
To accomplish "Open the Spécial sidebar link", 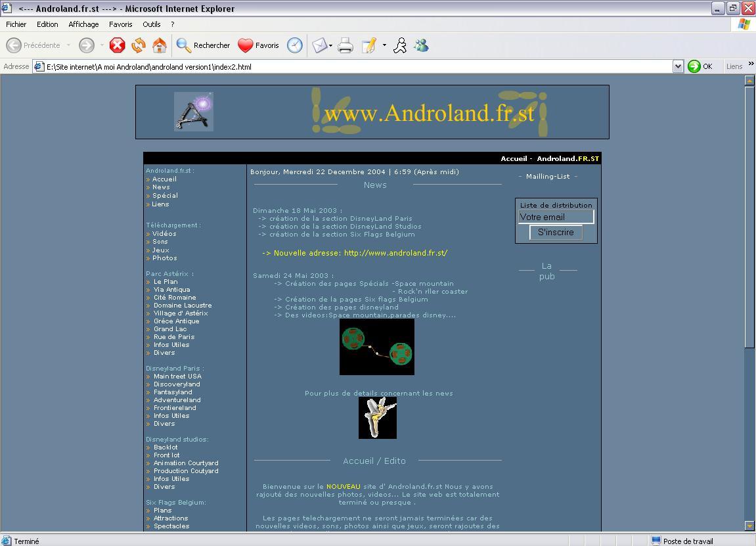I will tap(165, 195).
